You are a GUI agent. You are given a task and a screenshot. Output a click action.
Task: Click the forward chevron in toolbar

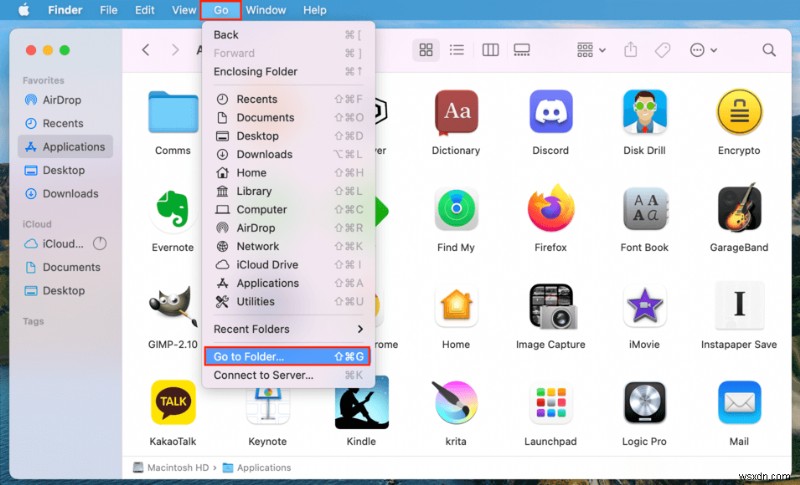(x=176, y=50)
